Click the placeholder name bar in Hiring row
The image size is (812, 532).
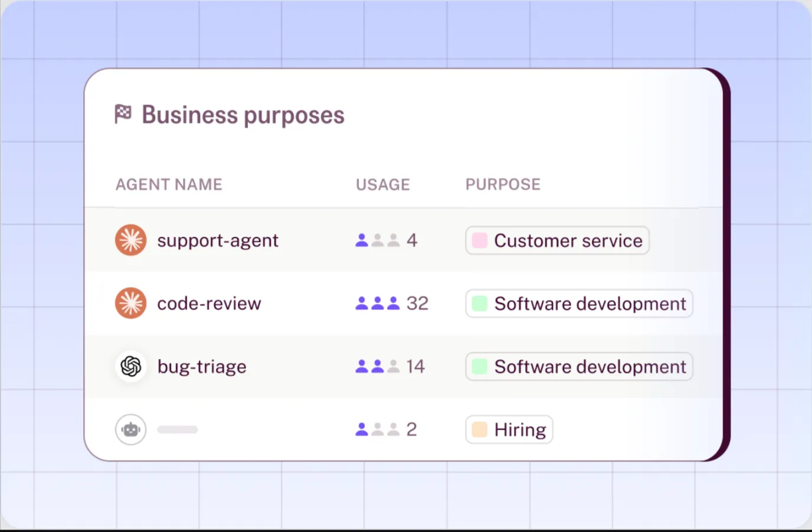point(178,429)
